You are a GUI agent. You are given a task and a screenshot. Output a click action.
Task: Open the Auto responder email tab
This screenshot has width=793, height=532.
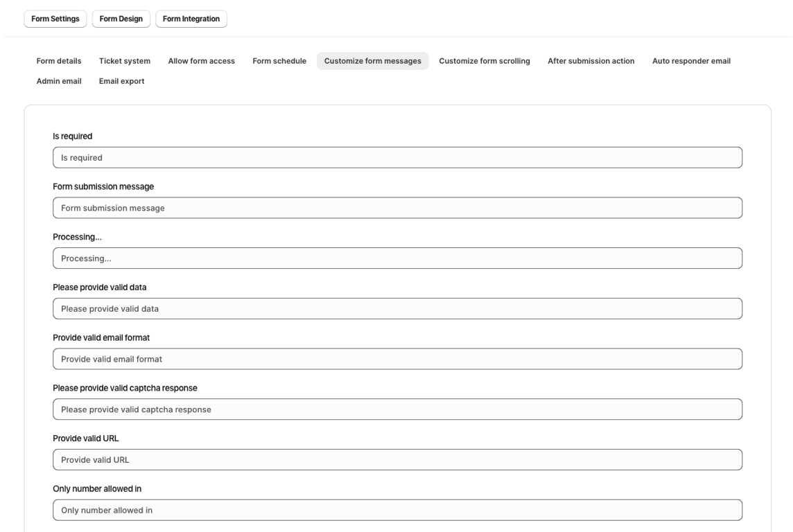[691, 61]
